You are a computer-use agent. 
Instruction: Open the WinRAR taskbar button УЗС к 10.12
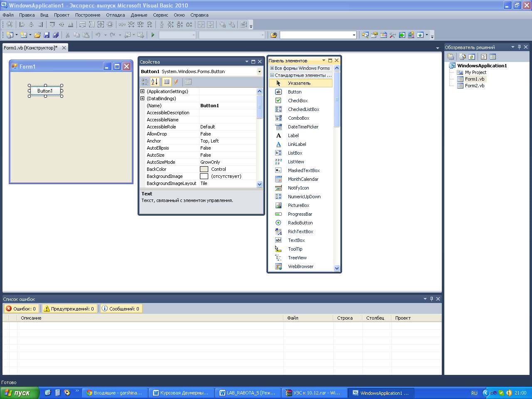pyautogui.click(x=314, y=393)
